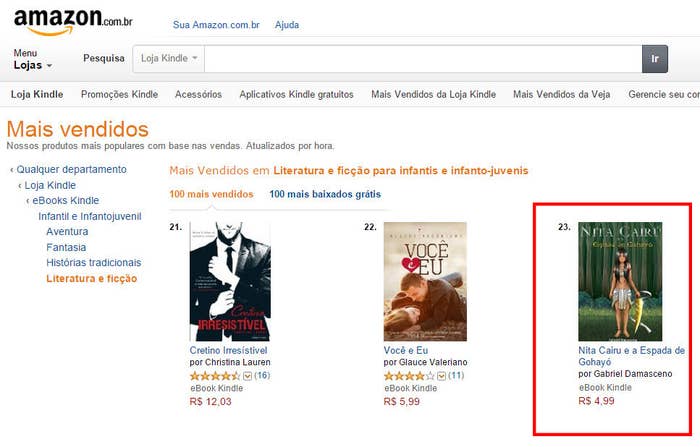Open the Você e Eu book cover
The image size is (700, 447).
click(x=425, y=282)
